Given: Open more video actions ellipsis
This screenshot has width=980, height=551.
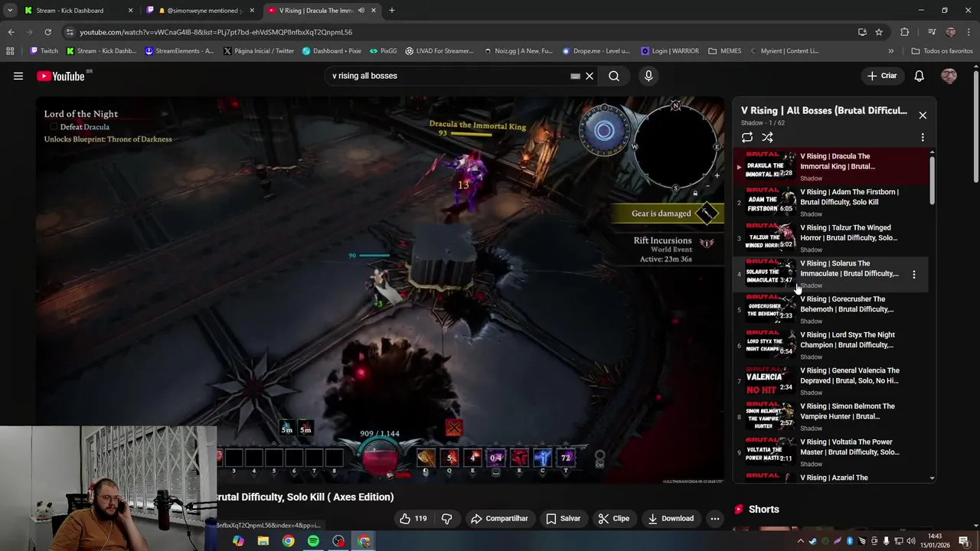Looking at the screenshot, I should coord(715,518).
